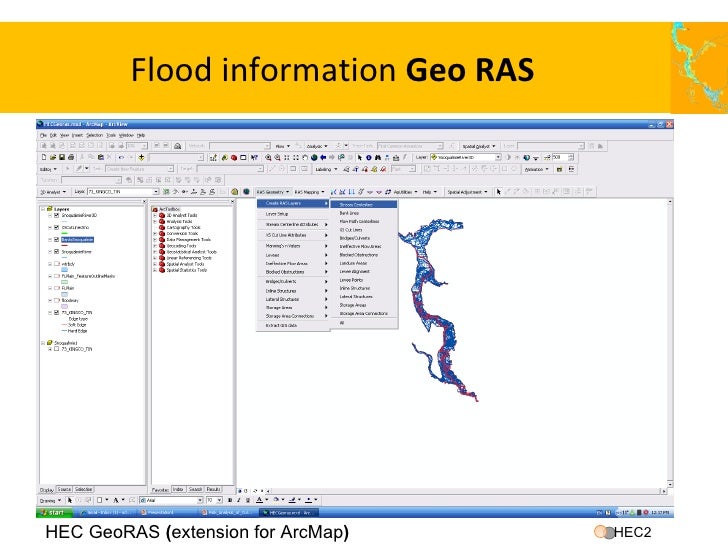The image size is (728, 546).
Task: Click the font name Arial field
Action: (171, 500)
